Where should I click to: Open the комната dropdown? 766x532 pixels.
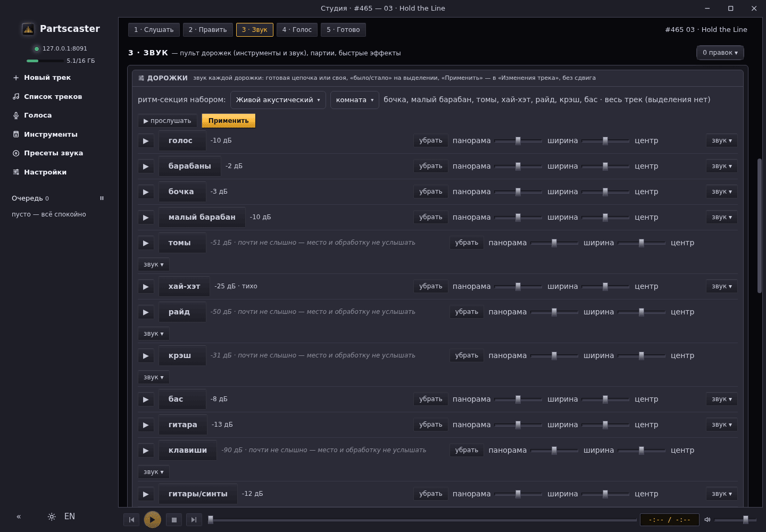pyautogui.click(x=355, y=100)
